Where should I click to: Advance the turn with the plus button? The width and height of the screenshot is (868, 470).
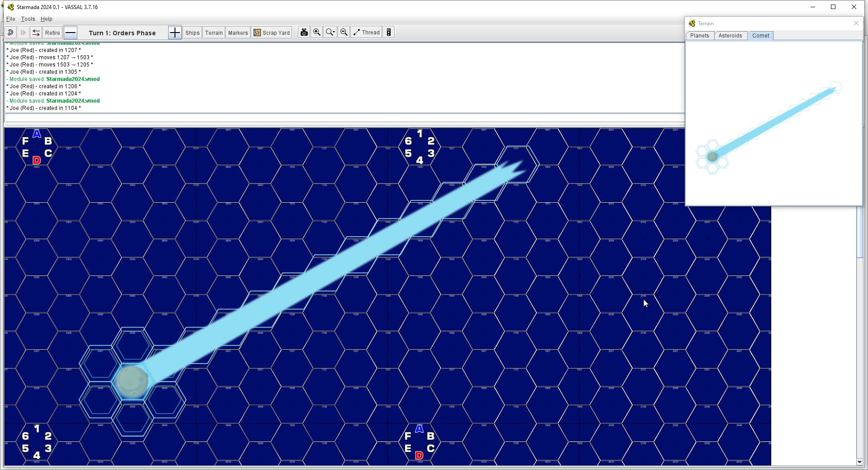click(x=175, y=33)
